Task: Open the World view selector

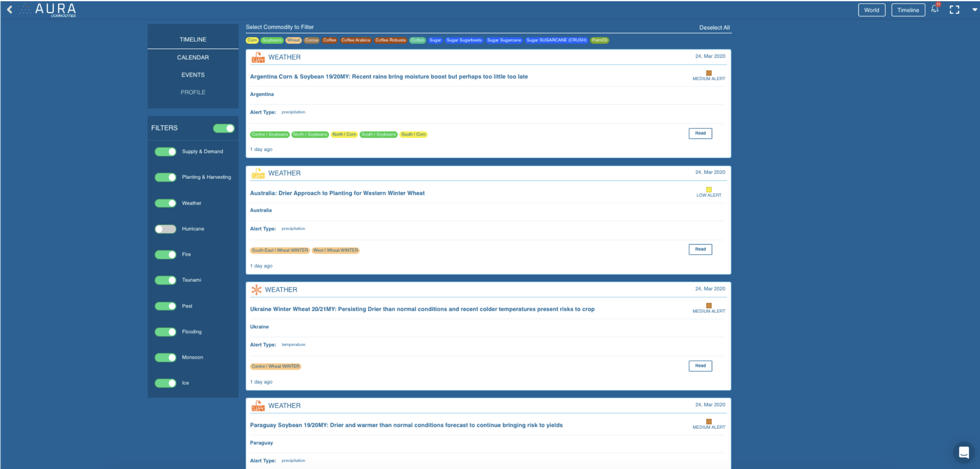Action: pos(871,10)
